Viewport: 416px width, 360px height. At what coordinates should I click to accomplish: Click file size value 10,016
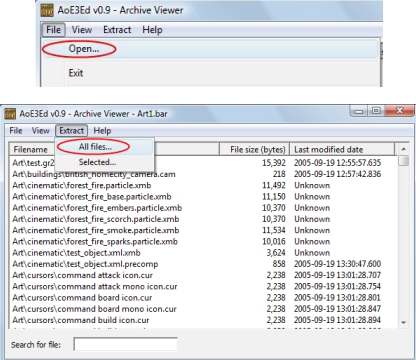point(274,242)
